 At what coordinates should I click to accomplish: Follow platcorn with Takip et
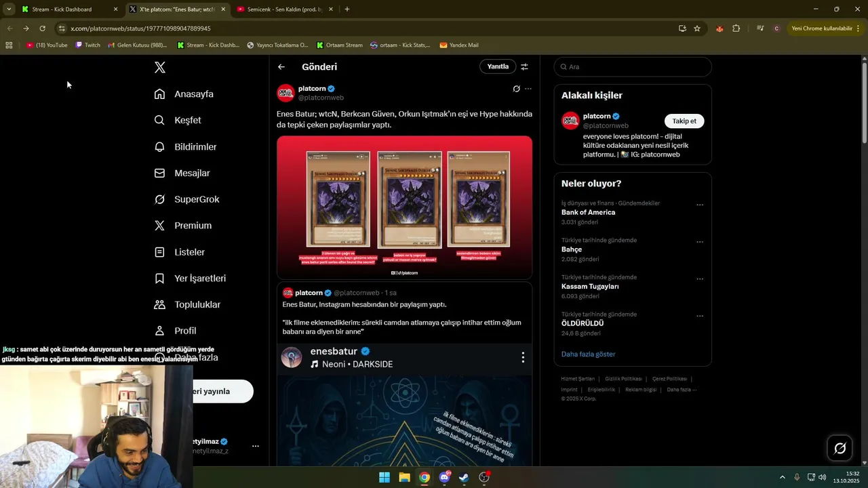pyautogui.click(x=684, y=121)
